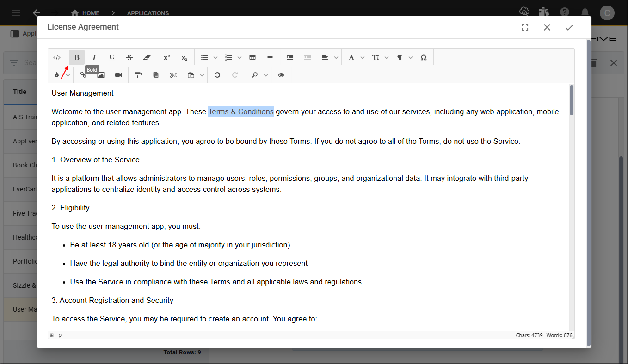Open the text alignment dropdown arrow
The width and height of the screenshot is (628, 364).
click(x=336, y=58)
